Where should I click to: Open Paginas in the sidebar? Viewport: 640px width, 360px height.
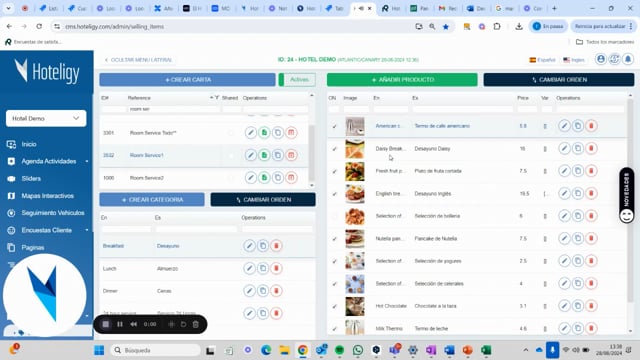(33, 247)
